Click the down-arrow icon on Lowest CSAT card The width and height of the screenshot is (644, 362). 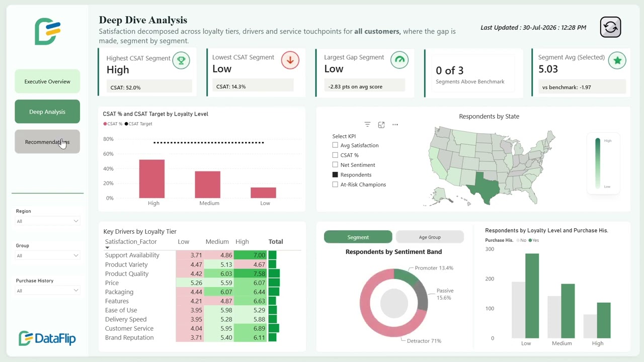pyautogui.click(x=290, y=60)
